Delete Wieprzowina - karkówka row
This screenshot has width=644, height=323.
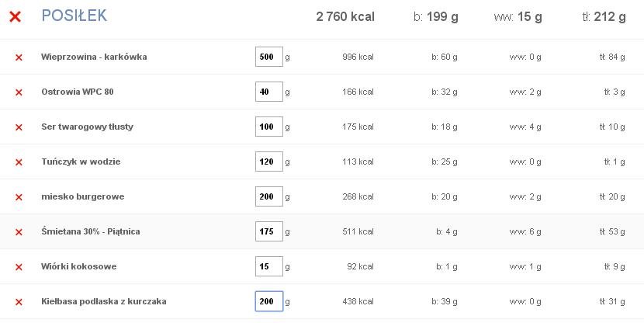[x=19, y=57]
